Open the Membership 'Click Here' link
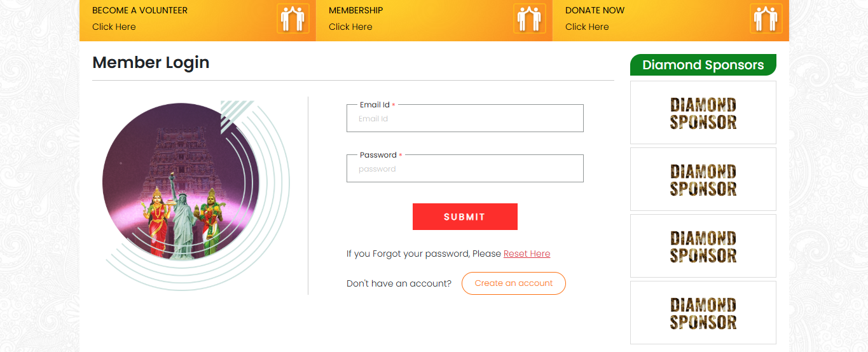Viewport: 868px width, 352px height. point(350,27)
